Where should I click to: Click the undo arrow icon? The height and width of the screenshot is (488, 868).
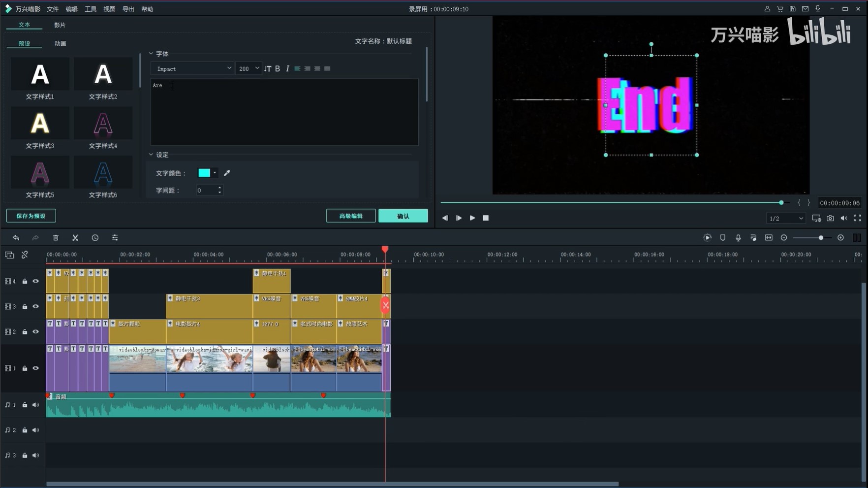pyautogui.click(x=16, y=238)
